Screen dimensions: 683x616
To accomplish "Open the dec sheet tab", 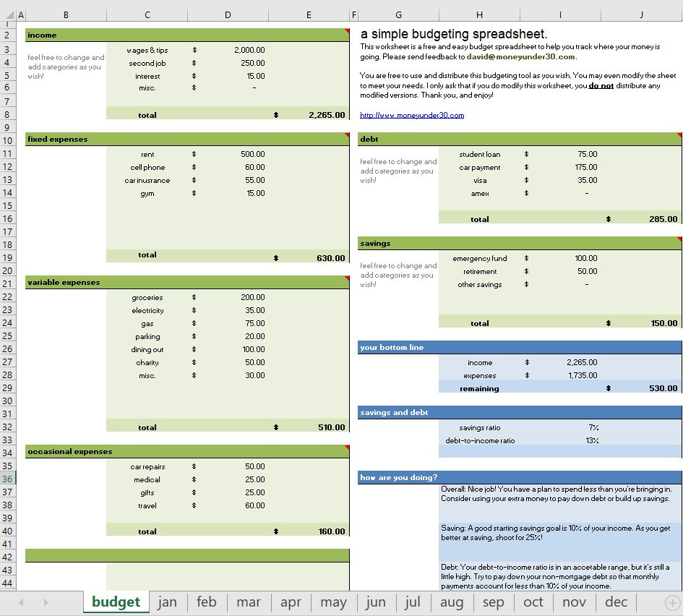I will coord(615,602).
